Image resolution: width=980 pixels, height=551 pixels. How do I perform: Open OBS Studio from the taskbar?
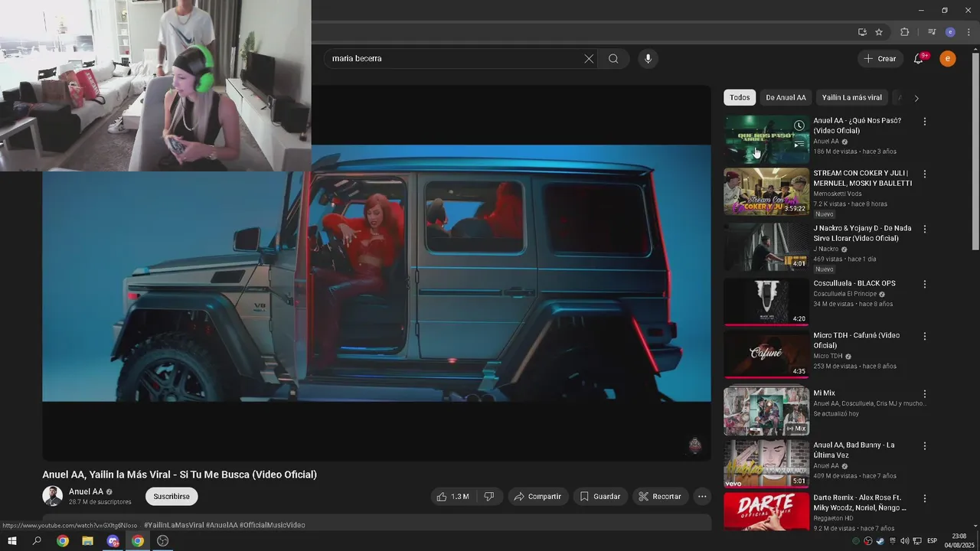coord(162,541)
